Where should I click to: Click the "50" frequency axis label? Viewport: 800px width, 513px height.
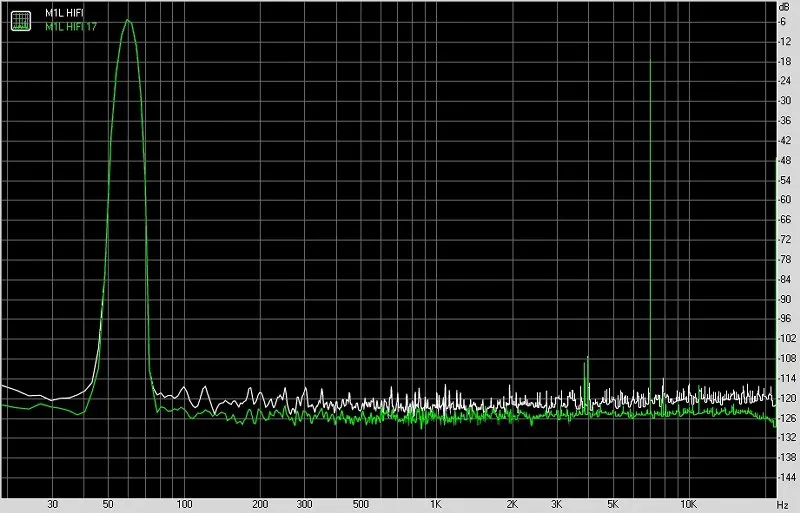(x=108, y=505)
